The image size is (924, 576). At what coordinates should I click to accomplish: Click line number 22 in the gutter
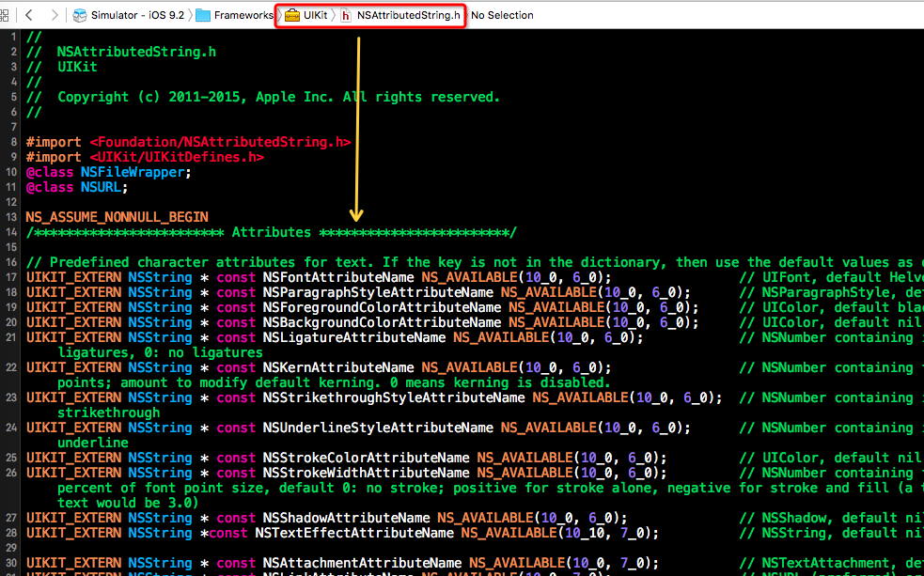point(12,367)
